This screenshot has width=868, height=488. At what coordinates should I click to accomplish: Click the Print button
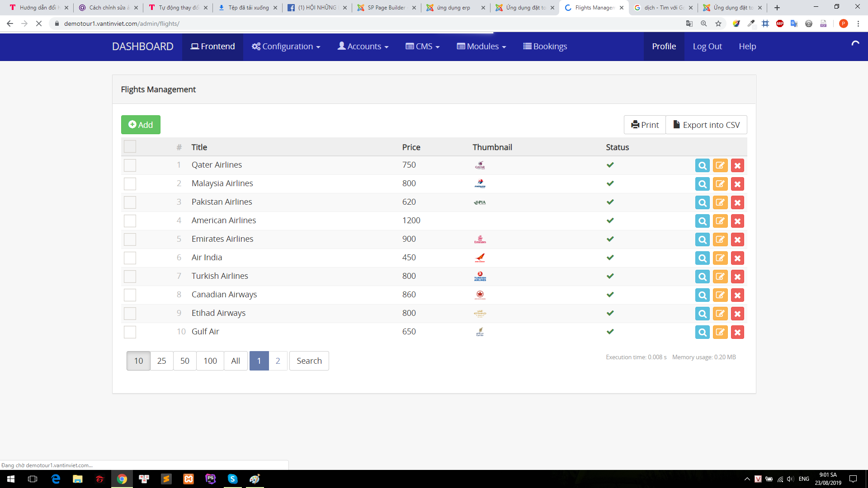click(645, 125)
